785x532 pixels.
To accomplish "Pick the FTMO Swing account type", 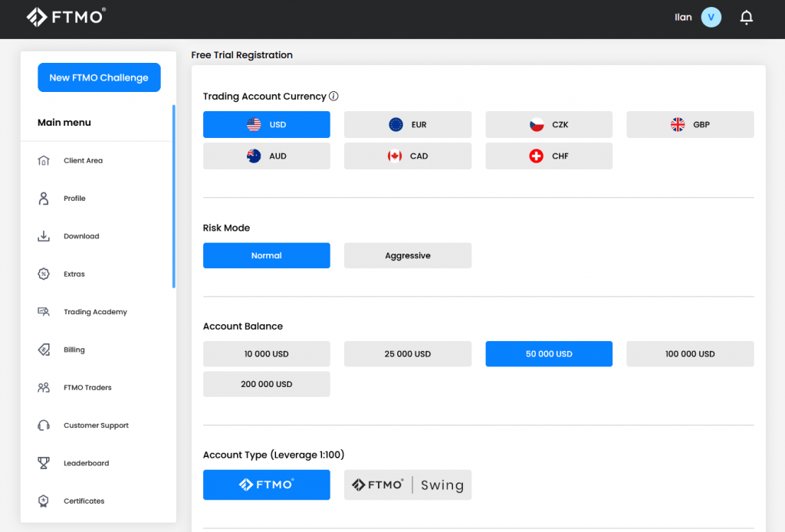I will point(407,484).
